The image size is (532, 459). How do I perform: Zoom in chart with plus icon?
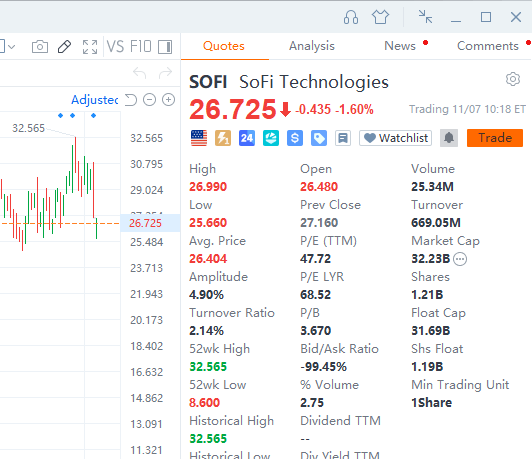pos(168,100)
